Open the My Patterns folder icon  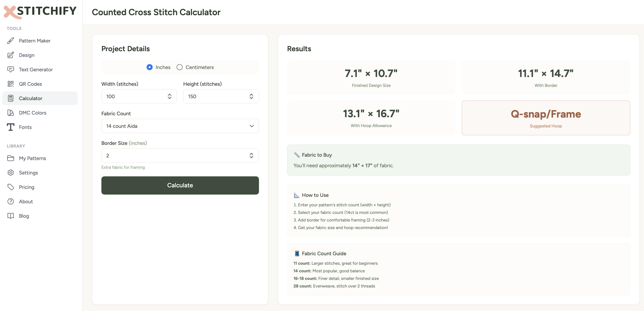tap(10, 158)
